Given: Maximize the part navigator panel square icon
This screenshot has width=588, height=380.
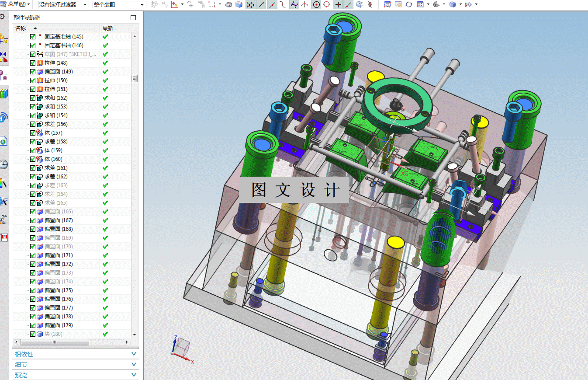Looking at the screenshot, I should pos(133,17).
